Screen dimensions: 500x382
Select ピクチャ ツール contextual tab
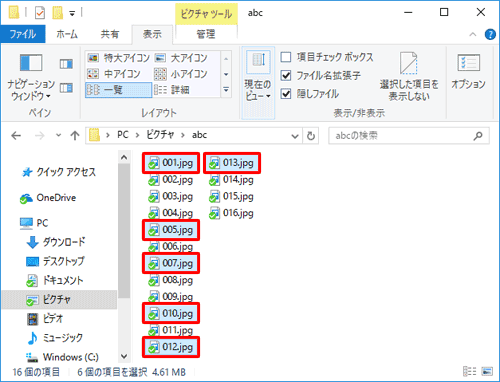tap(206, 14)
